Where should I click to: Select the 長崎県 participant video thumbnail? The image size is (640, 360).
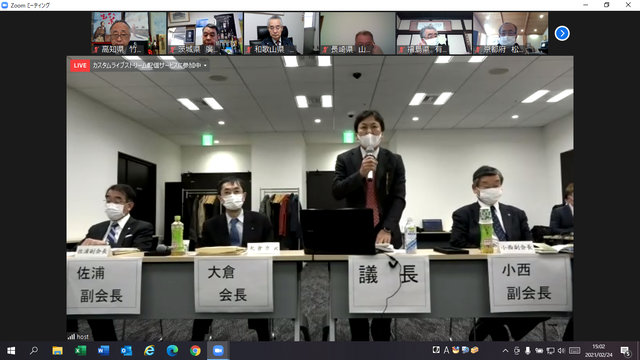click(358, 33)
